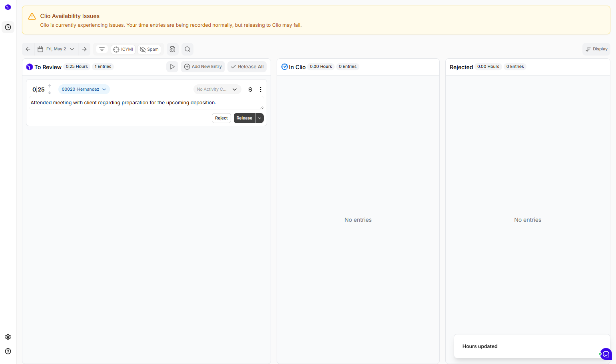616x364 pixels.
Task: Open the chat support bubble
Action: point(606,354)
